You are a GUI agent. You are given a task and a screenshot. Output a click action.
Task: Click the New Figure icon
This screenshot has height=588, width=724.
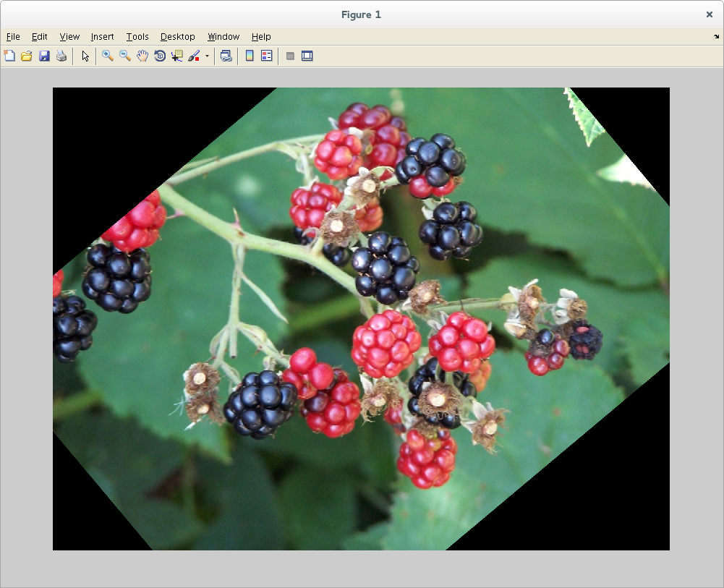pyautogui.click(x=9, y=56)
